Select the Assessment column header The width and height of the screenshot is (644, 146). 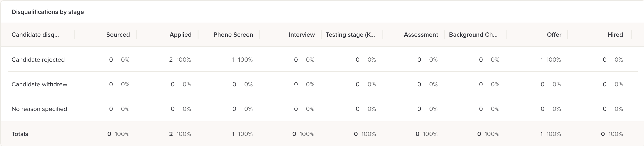[421, 35]
